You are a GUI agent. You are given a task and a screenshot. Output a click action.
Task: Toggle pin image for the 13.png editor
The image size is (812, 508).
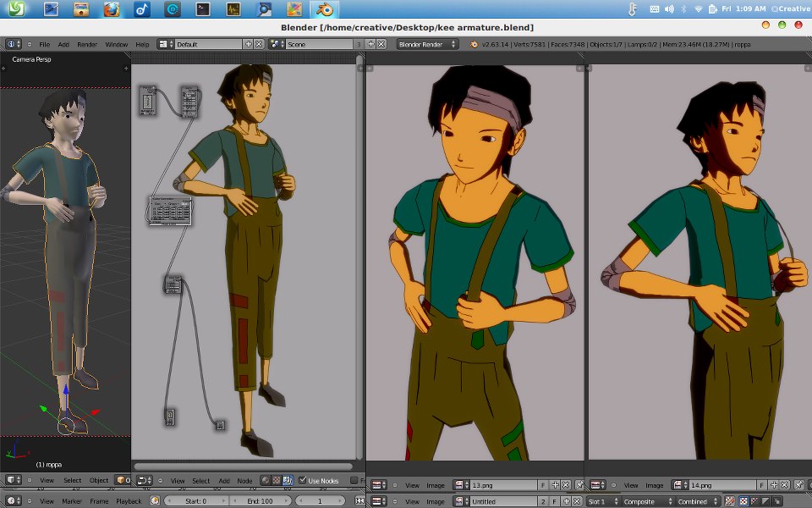point(579,485)
